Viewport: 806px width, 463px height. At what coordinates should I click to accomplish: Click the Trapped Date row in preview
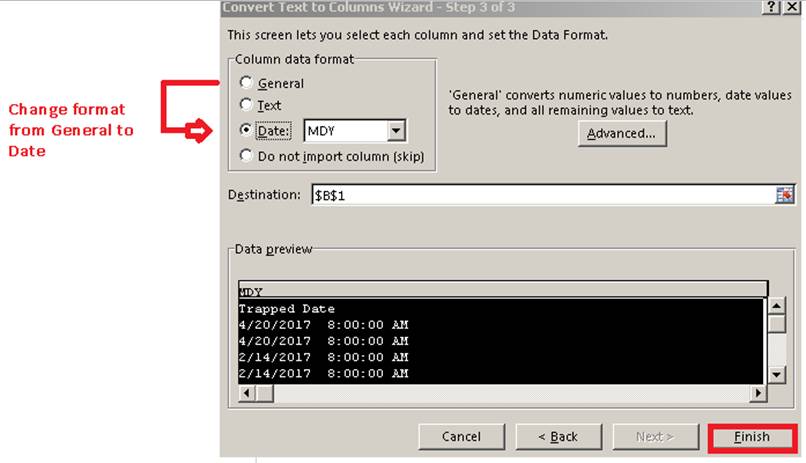[288, 309]
